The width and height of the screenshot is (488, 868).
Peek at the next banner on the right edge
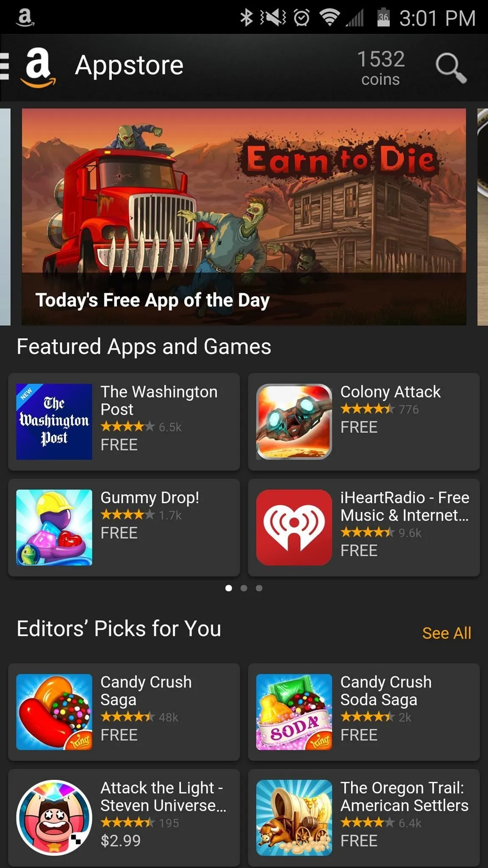482,217
